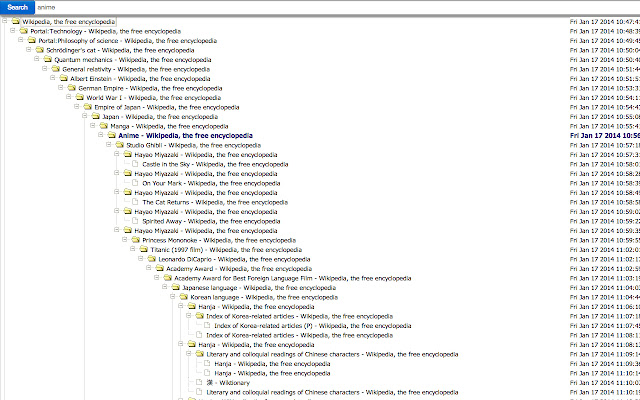Open 'Index of Korea-related articles (P)' entry text
Viewport: 640px width, 400px height.
point(313,326)
